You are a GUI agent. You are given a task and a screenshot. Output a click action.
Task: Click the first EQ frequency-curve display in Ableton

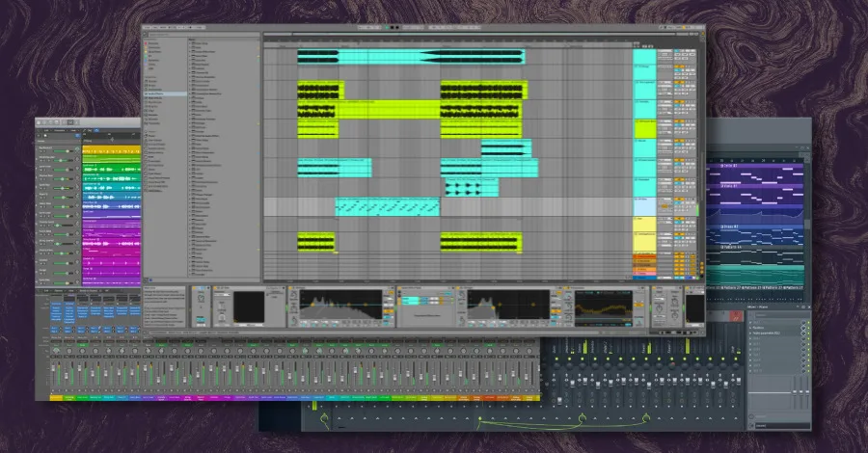click(x=341, y=305)
